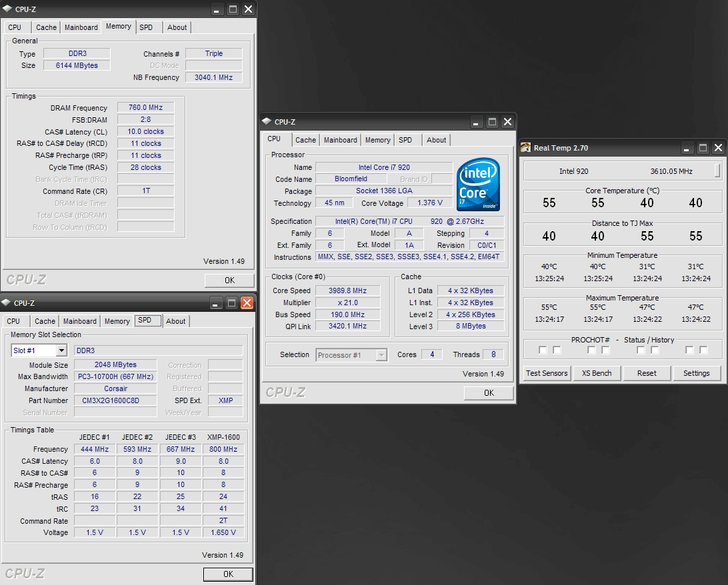Open the Slot #1 memory slot dropdown

pyautogui.click(x=61, y=350)
